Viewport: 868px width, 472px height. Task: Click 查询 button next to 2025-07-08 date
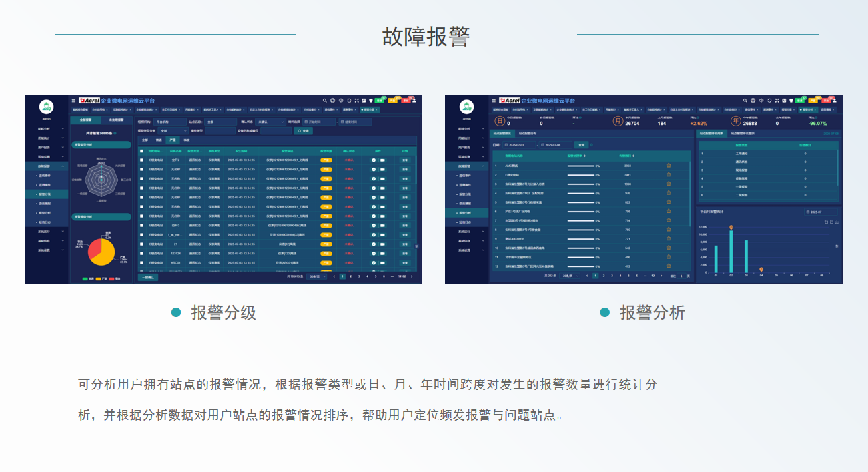pyautogui.click(x=581, y=144)
